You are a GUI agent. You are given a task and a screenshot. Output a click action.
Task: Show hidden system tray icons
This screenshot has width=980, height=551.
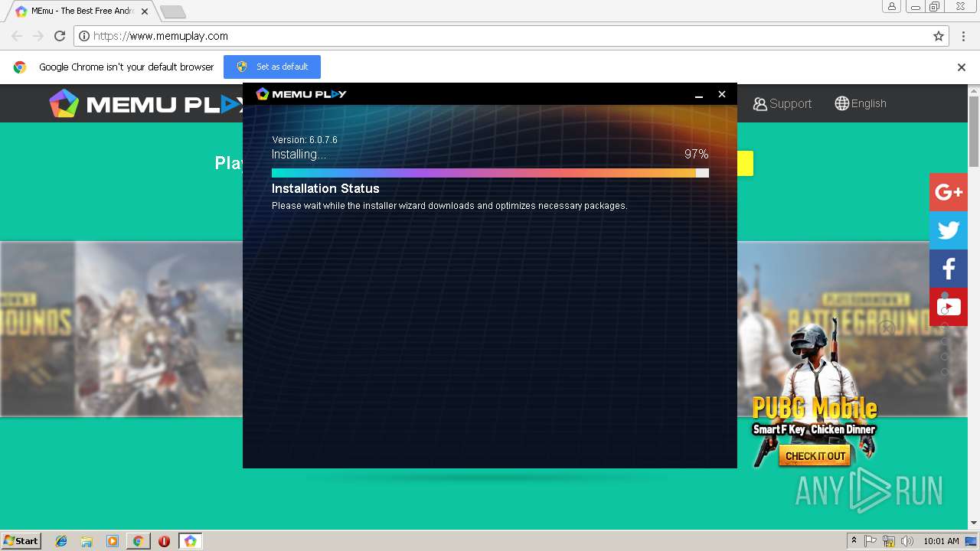853,541
